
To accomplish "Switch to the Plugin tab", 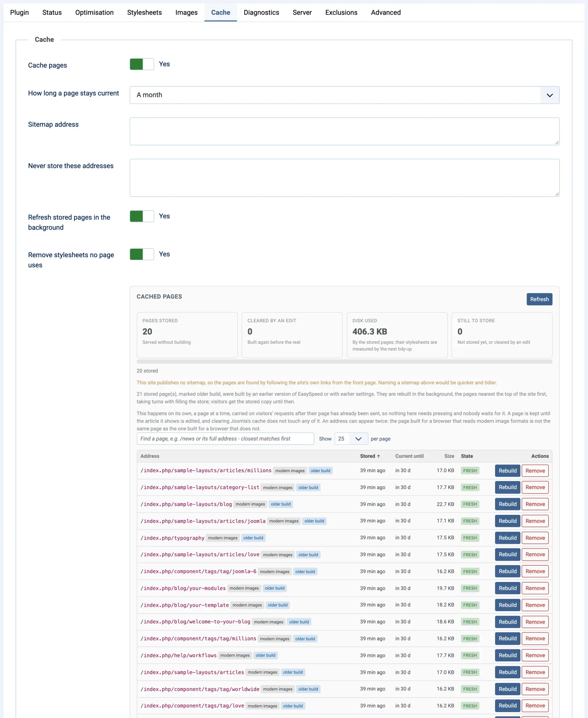I will point(19,12).
